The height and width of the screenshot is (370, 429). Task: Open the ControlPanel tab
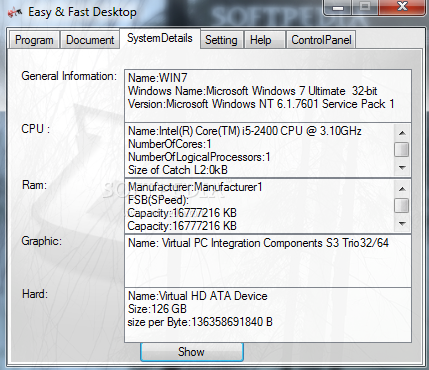321,40
